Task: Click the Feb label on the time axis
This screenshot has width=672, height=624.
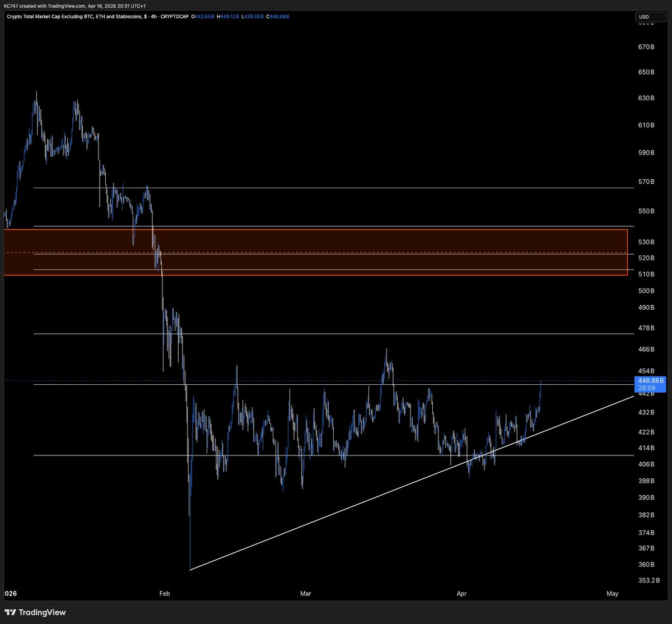Action: [164, 593]
